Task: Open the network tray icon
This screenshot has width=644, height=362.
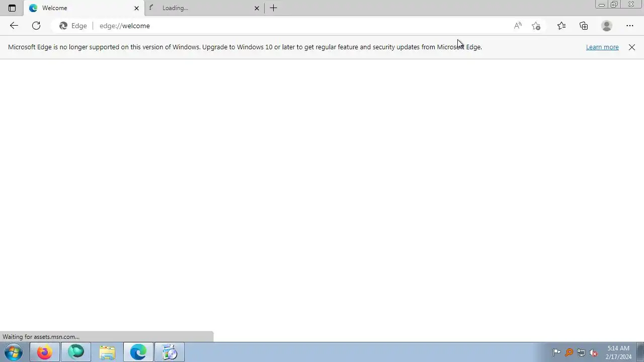Action: 581,352
